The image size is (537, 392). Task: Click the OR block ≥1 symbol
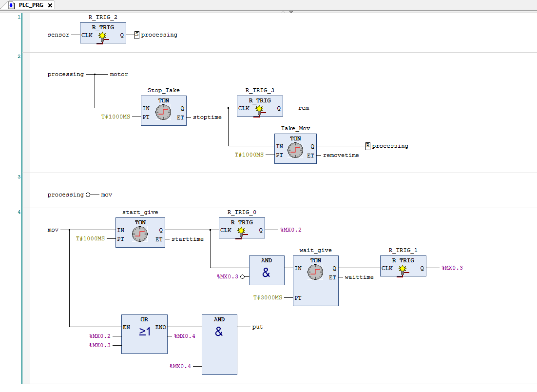point(144,332)
